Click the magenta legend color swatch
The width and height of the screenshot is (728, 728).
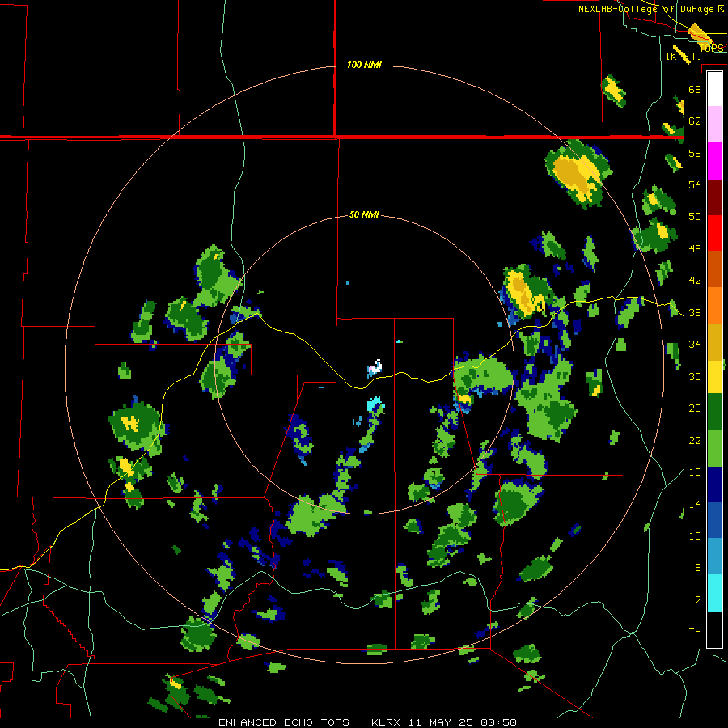pos(714,161)
